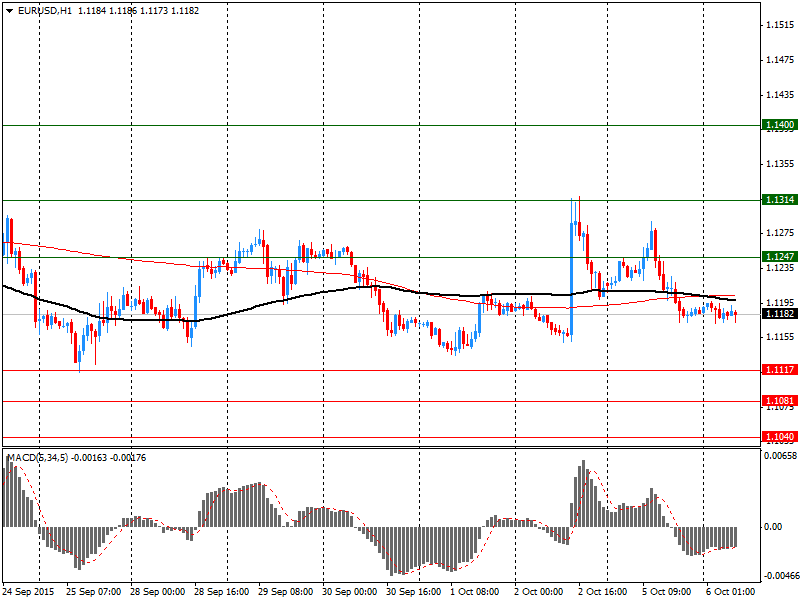Click the 1.1435 price axis value
The image size is (800, 600).
pos(781,94)
